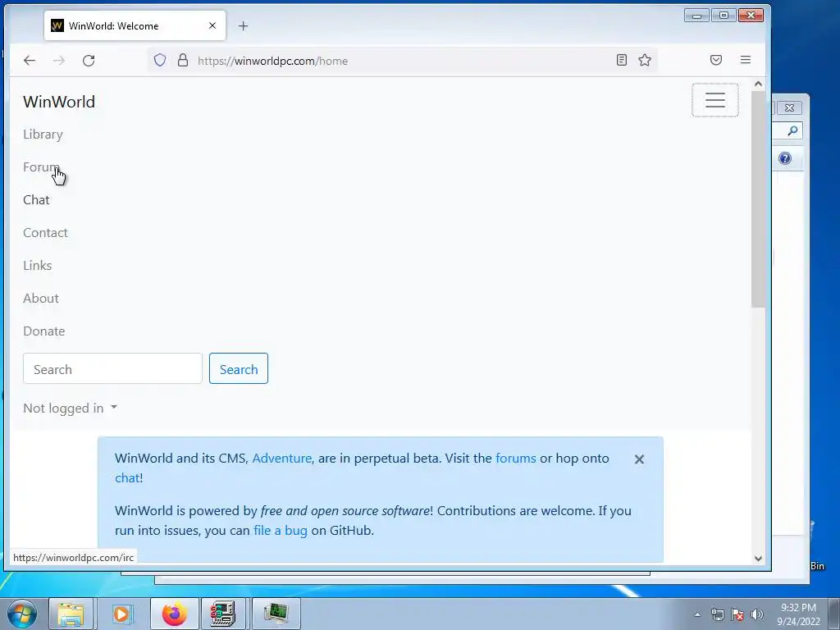Click the Show desktop strip at taskbar end
Screen dimensions: 840x630
pos(834,614)
